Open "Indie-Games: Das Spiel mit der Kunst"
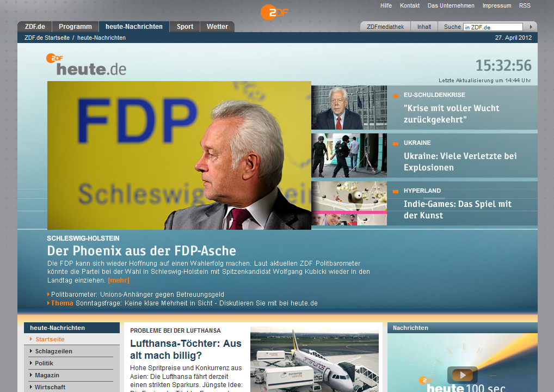The height and width of the screenshot is (392, 554). (458, 210)
